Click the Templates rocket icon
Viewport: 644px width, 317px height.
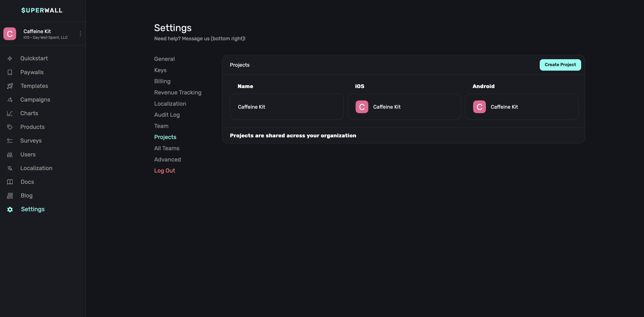pos(10,86)
